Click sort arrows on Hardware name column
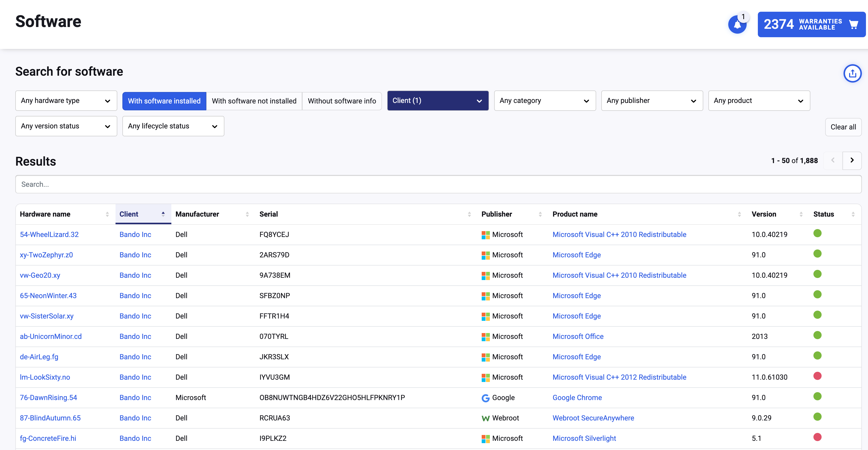 click(107, 214)
